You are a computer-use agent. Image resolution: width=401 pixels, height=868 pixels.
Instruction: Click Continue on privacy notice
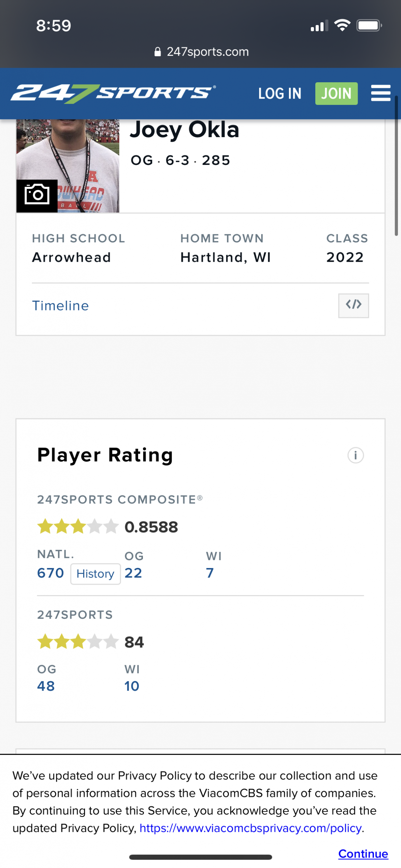[x=363, y=853]
